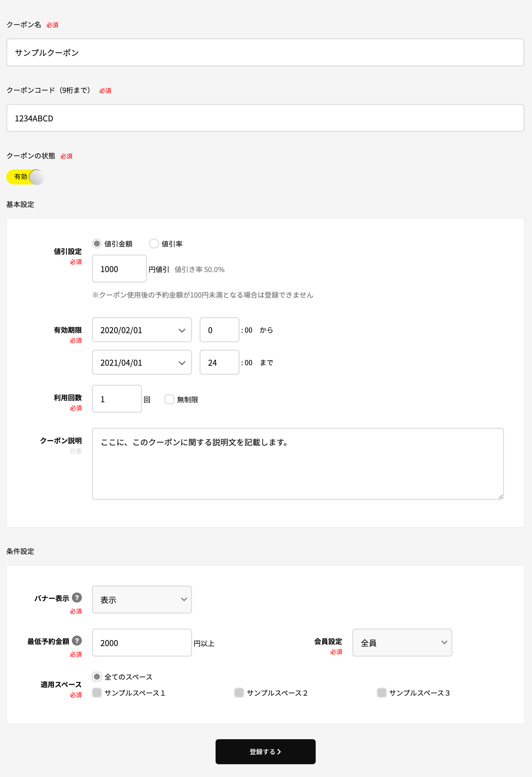This screenshot has height=777, width=532.
Task: Open the バナー表示 dropdown showing 表示
Action: coord(142,600)
